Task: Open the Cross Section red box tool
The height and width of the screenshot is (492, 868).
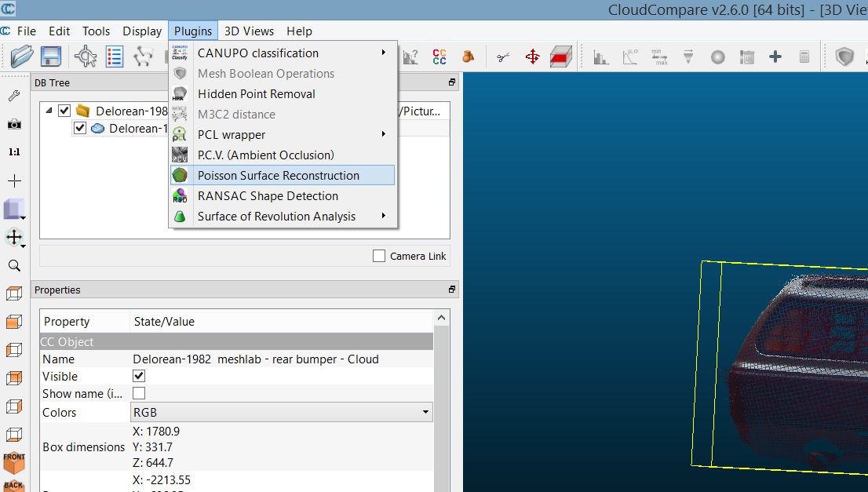Action: [x=560, y=56]
